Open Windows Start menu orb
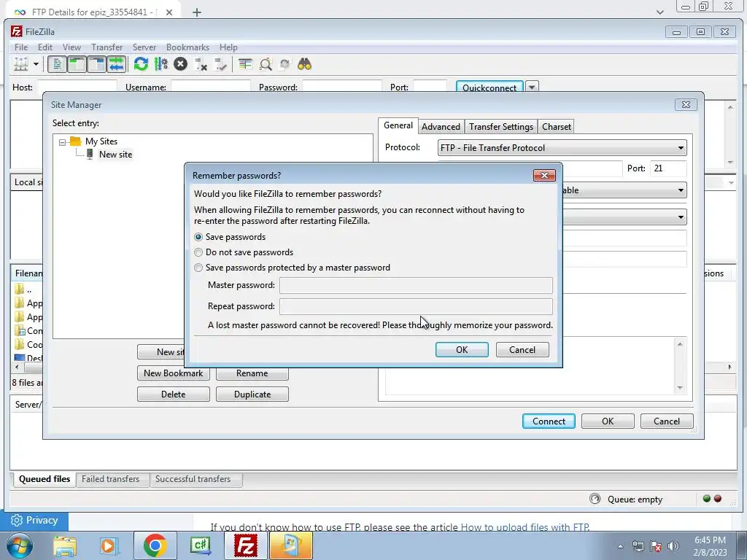Image resolution: width=747 pixels, height=560 pixels. pos(19,545)
